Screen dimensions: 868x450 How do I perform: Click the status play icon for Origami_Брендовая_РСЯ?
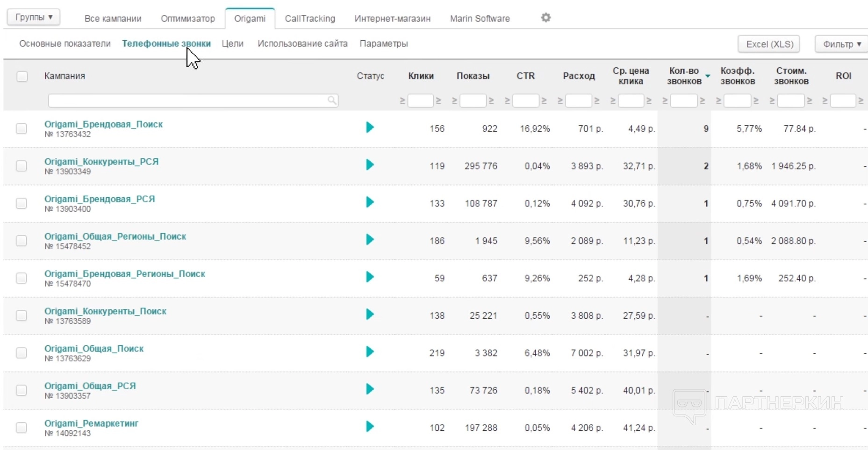(x=370, y=202)
